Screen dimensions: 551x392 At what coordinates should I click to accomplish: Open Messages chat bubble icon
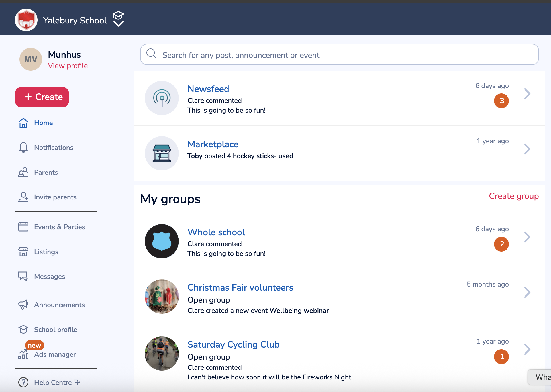[x=23, y=276]
